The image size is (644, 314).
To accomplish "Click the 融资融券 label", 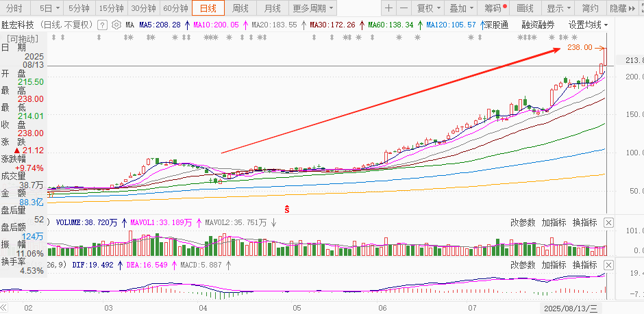I will [x=538, y=25].
